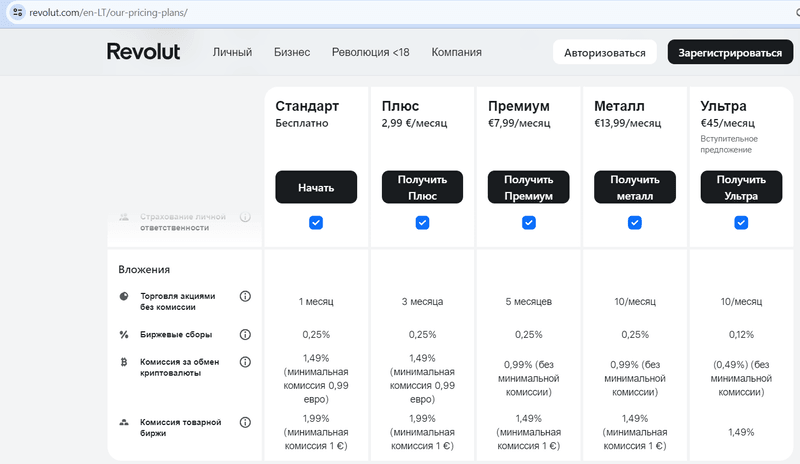The width and height of the screenshot is (800, 464).
Task: Click the checkmark under Металл plan
Action: coord(635,223)
